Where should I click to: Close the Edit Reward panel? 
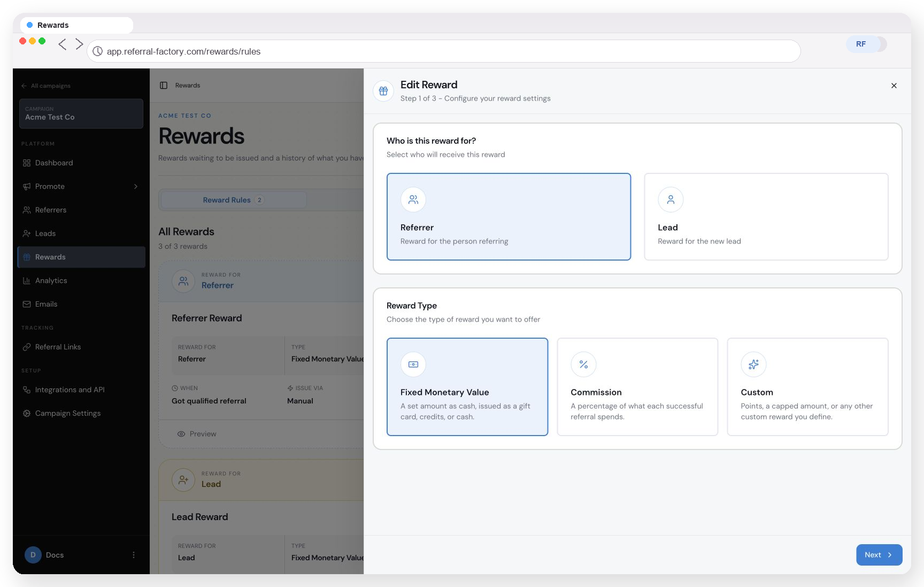tap(894, 86)
